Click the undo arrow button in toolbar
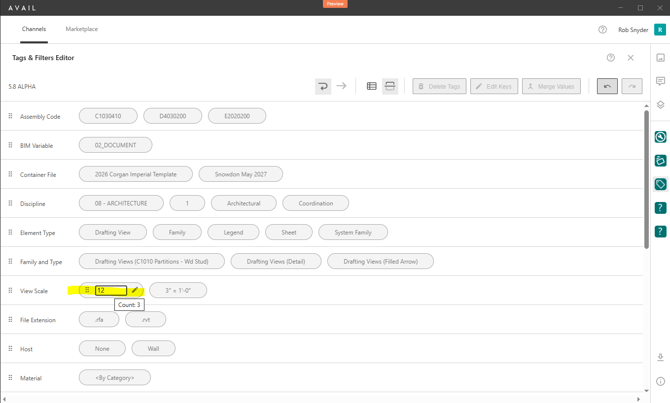Screen dimensions: 670x403 point(607,86)
